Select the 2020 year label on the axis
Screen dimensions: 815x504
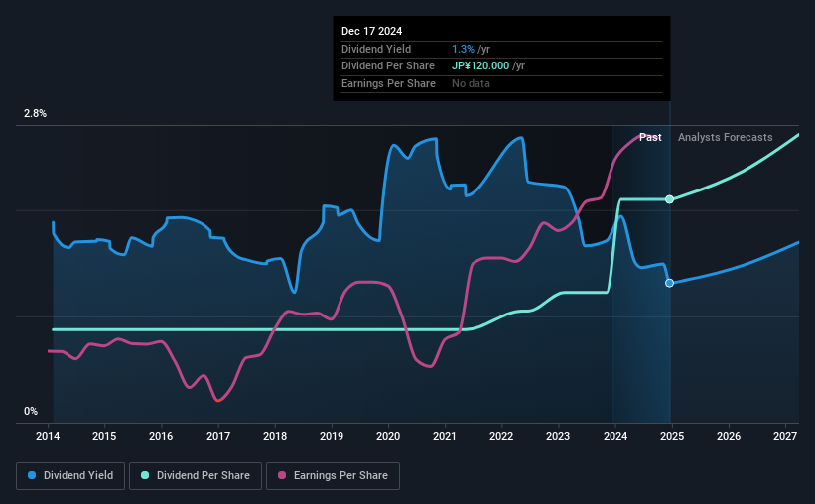point(388,436)
